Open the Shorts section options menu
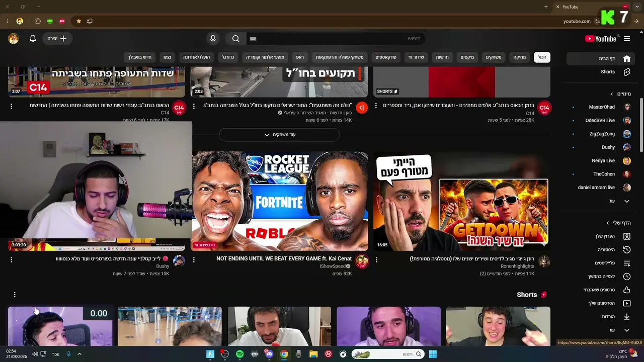The width and height of the screenshot is (644, 362). point(15,295)
